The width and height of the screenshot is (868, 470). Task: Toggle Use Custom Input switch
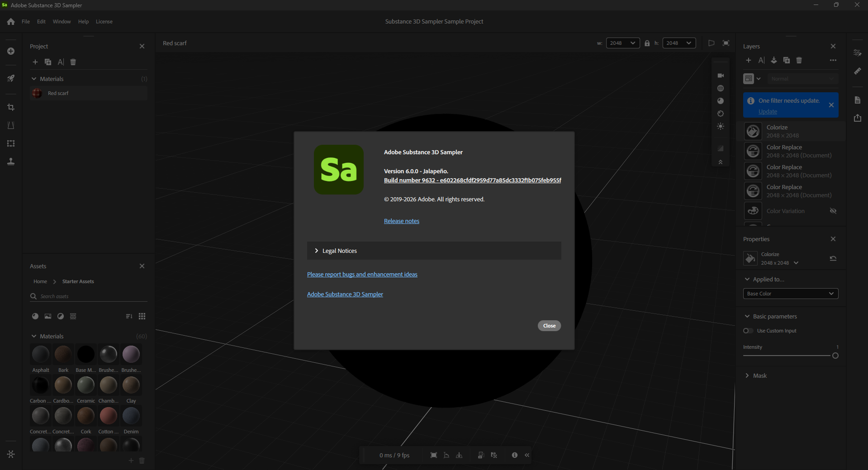coord(748,331)
